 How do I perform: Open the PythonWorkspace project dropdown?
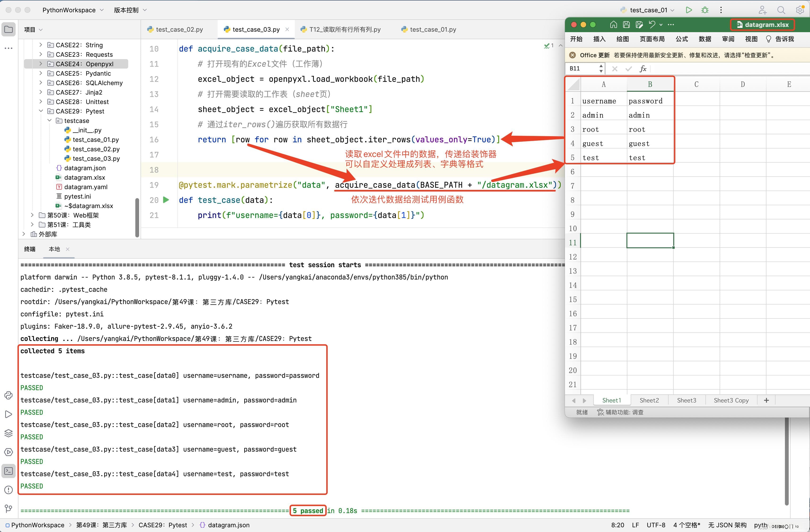(73, 10)
